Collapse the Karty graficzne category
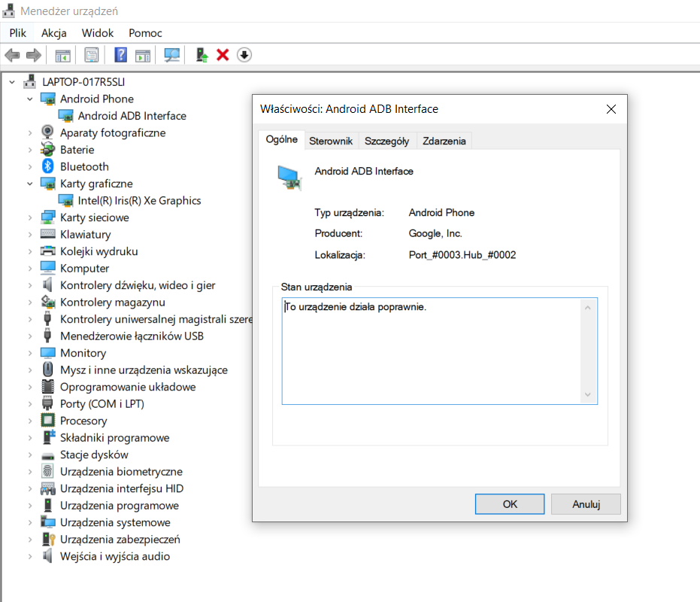 30,184
